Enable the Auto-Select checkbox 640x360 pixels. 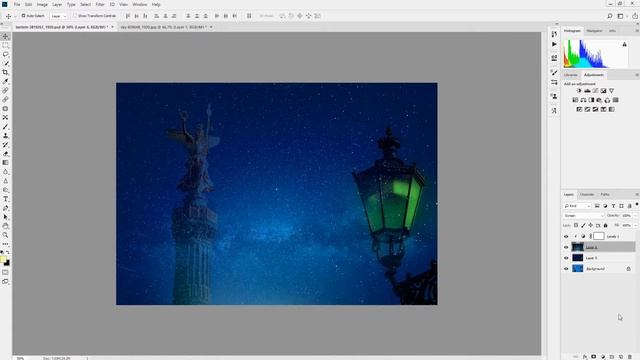coord(23,16)
